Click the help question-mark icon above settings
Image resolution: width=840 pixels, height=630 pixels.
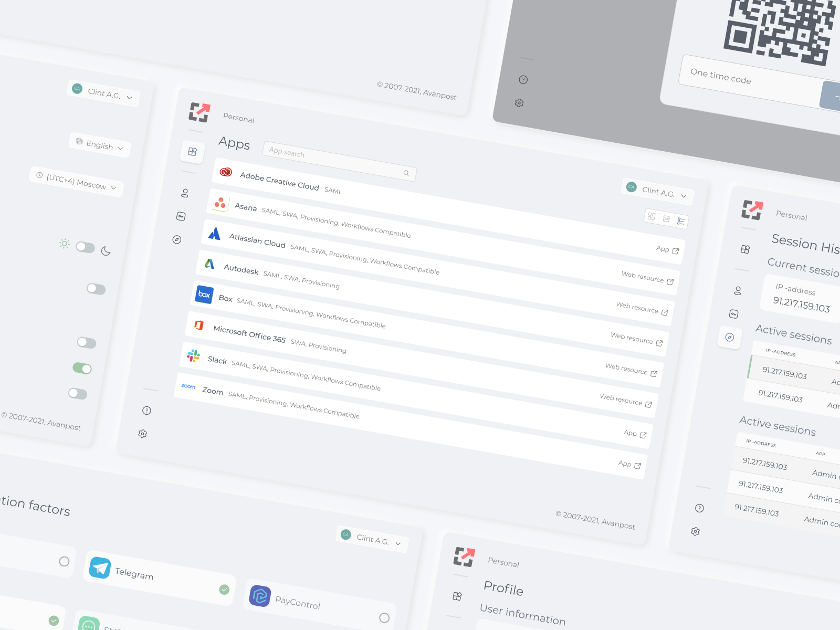point(147,411)
